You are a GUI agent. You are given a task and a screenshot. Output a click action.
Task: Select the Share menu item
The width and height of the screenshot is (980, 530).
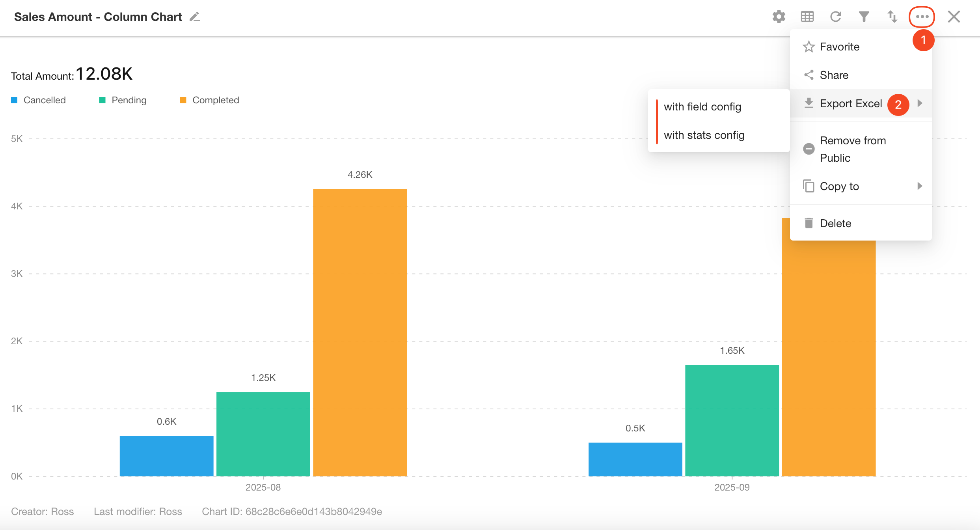click(834, 75)
